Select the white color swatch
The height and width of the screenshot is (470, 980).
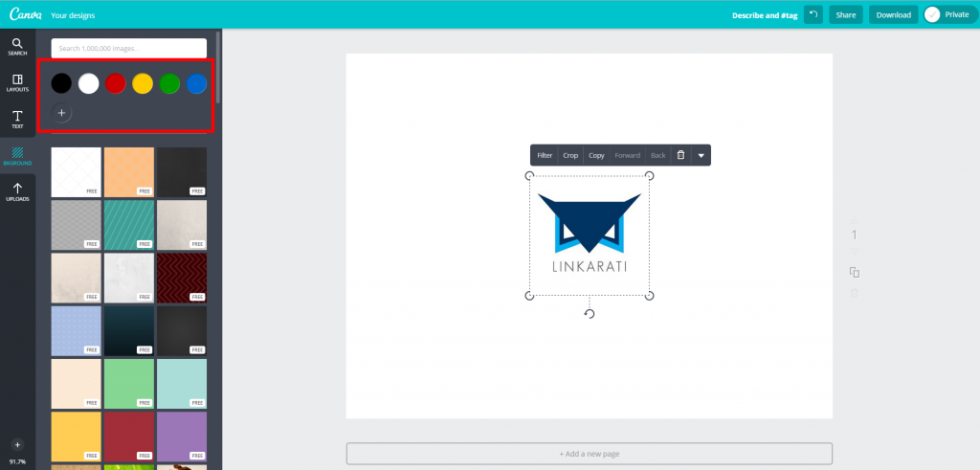[89, 83]
